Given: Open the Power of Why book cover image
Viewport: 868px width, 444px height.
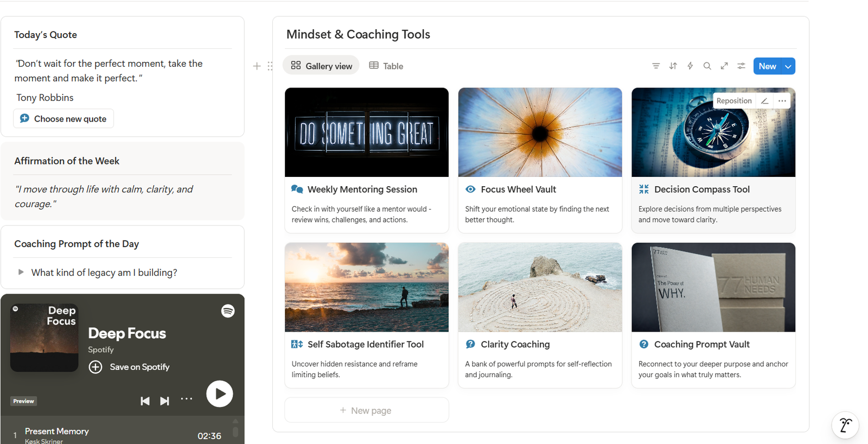Looking at the screenshot, I should click(713, 287).
